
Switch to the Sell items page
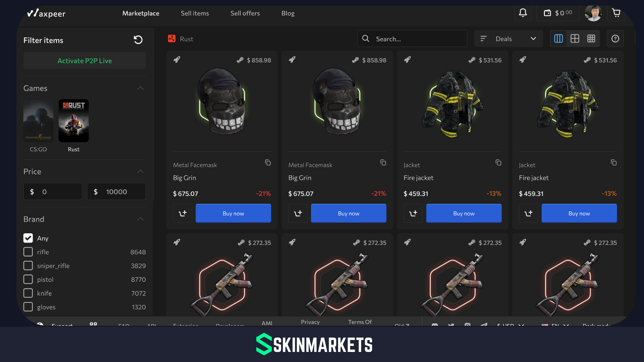coord(195,13)
